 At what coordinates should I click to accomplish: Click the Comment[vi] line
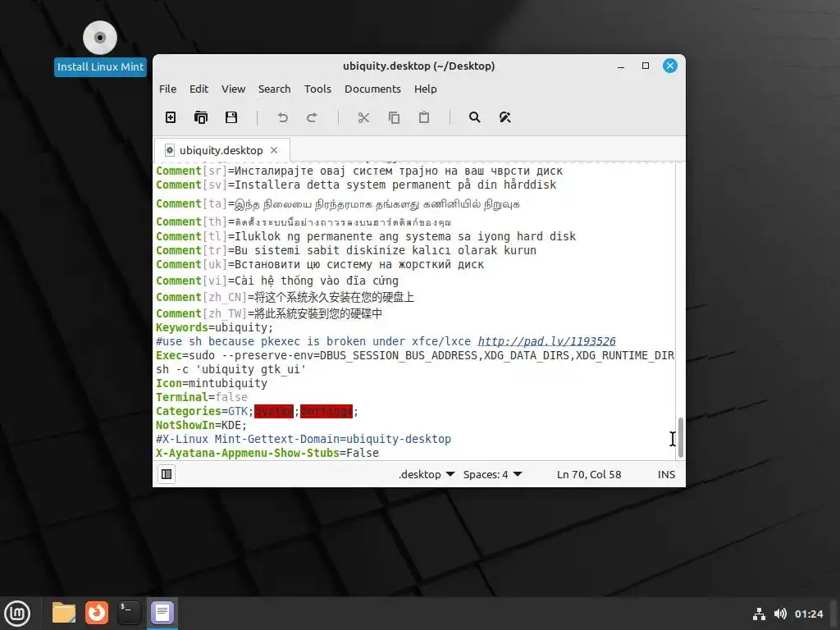tap(277, 281)
